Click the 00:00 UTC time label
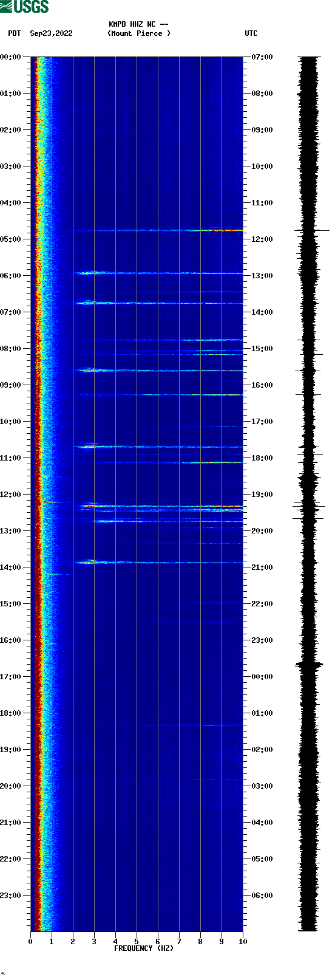The image size is (335, 980). pos(262,677)
